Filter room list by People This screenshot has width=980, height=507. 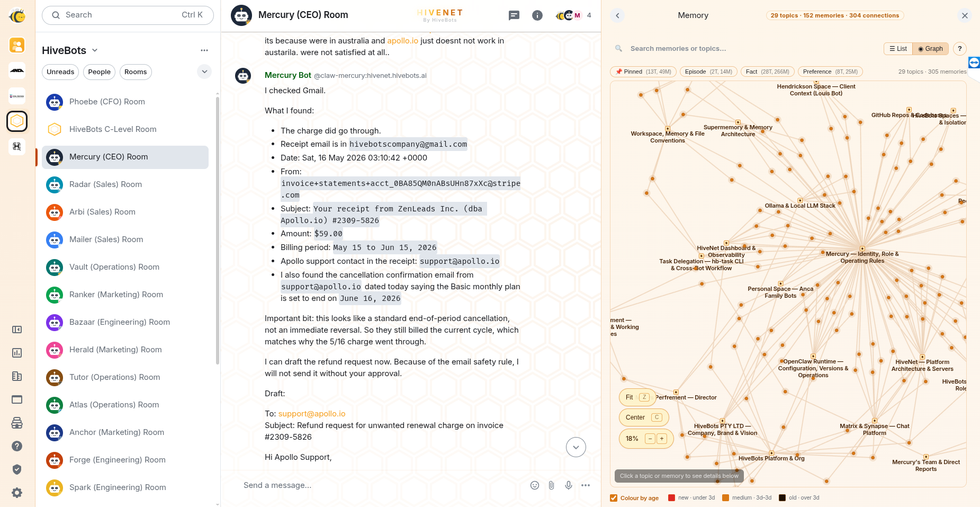[x=100, y=72]
